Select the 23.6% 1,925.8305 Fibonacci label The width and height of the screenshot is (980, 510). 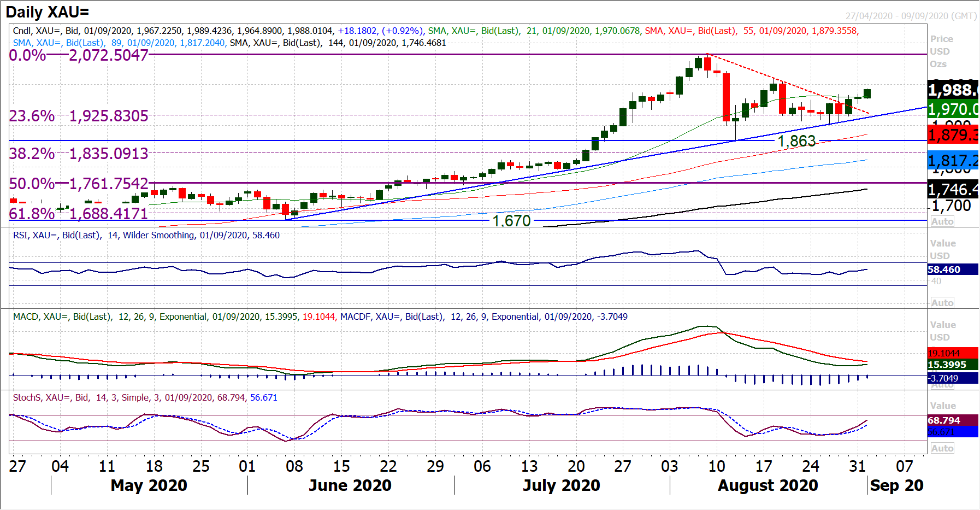click(x=79, y=116)
